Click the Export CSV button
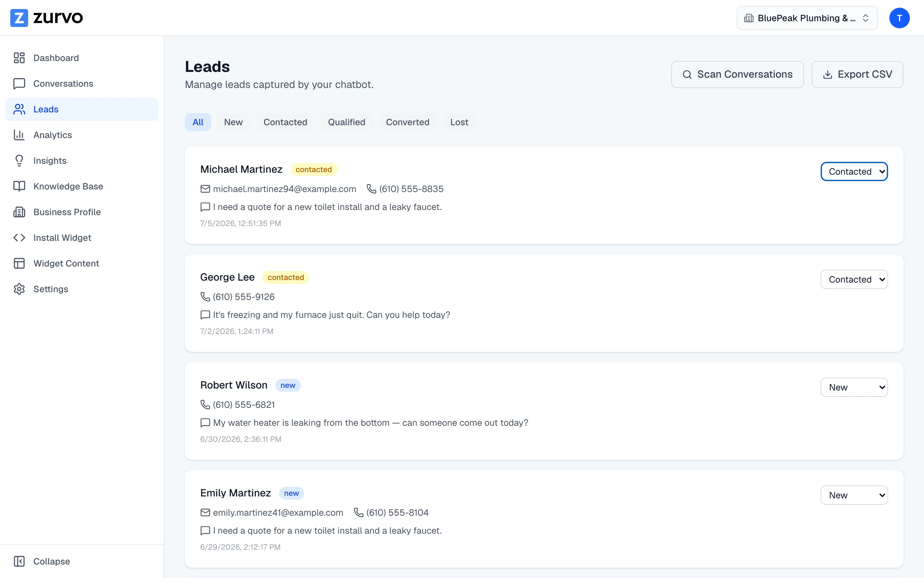Image resolution: width=924 pixels, height=578 pixels. coord(857,74)
